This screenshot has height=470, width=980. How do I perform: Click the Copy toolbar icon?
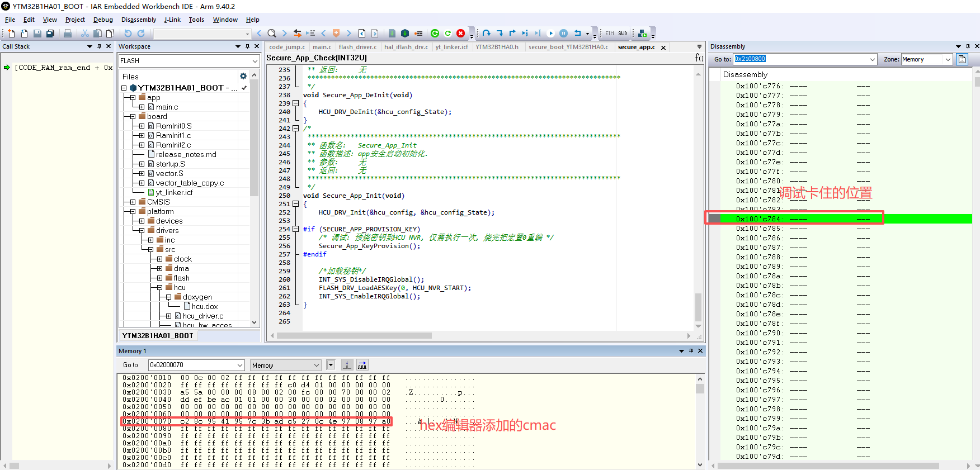97,34
